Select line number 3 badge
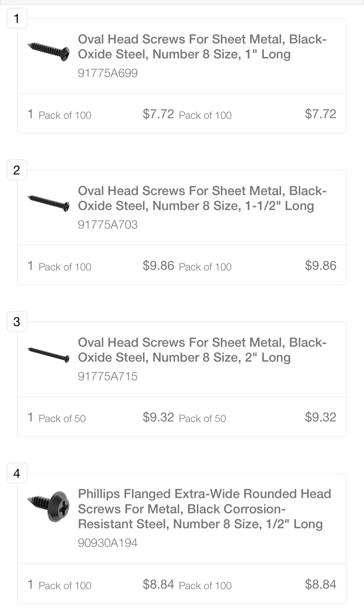The width and height of the screenshot is (364, 613). pyautogui.click(x=17, y=322)
